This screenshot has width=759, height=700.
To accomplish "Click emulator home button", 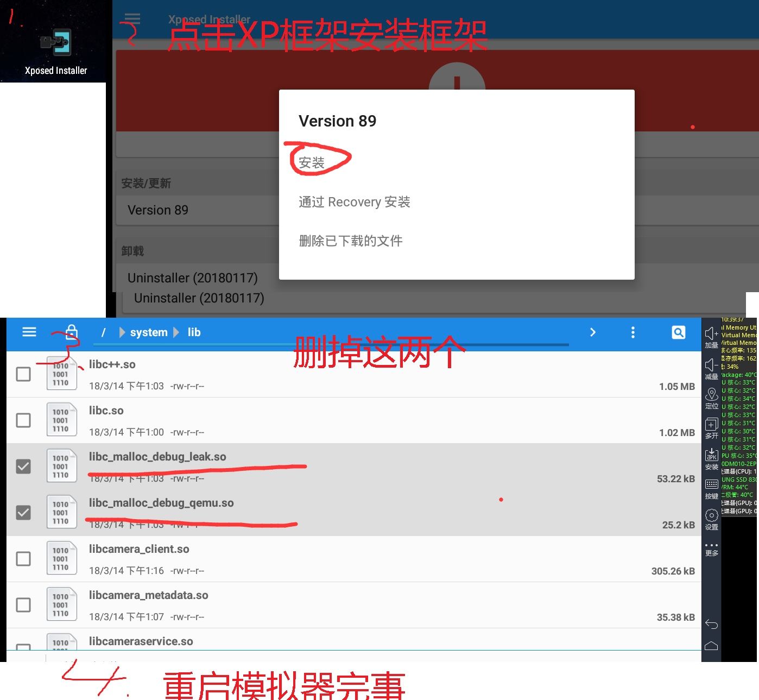I will [711, 646].
